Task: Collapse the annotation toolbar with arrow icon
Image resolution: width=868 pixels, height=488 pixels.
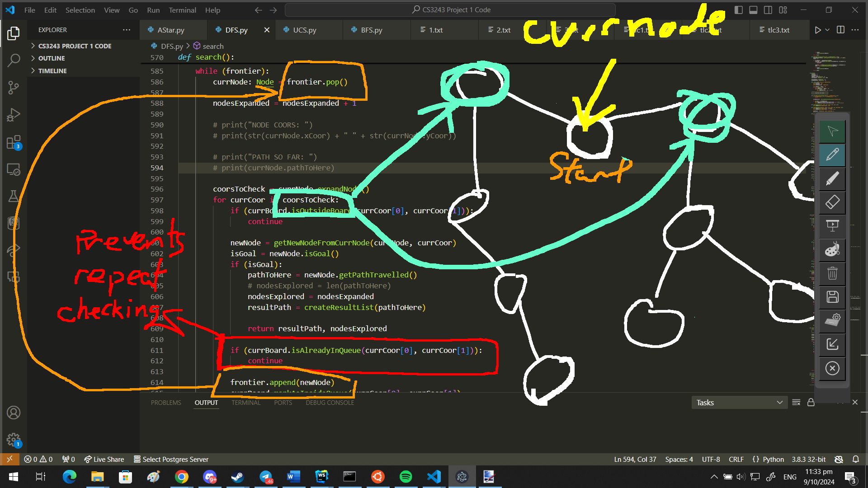Action: tap(832, 344)
